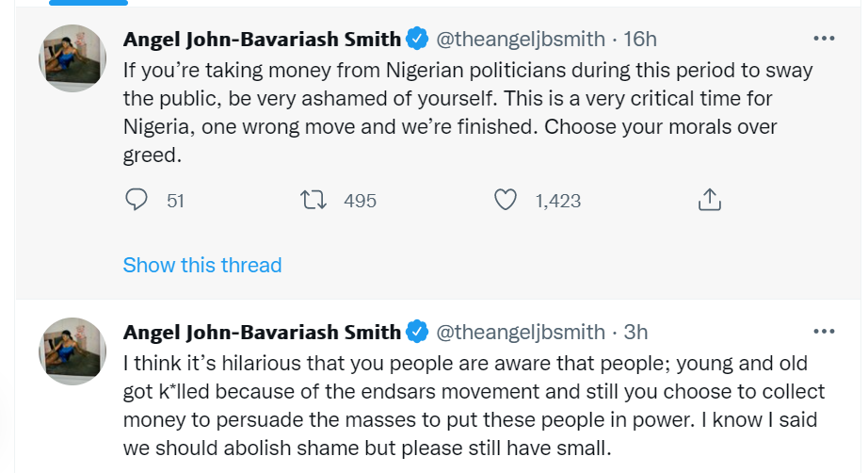Open profile picture on the 3h tweet
Screen dimensions: 868x473
[72, 351]
